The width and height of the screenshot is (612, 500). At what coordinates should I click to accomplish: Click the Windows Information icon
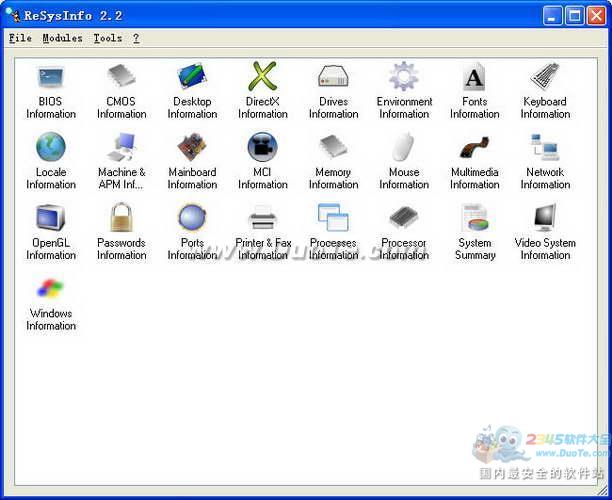(50, 289)
